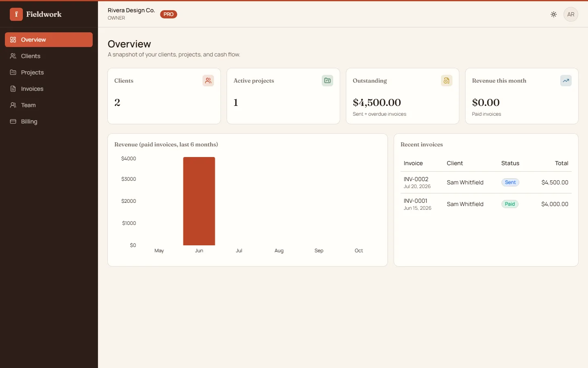Click the $4,500.00 total in INV-0002 row
Viewport: 588px width, 368px height.
click(555, 182)
